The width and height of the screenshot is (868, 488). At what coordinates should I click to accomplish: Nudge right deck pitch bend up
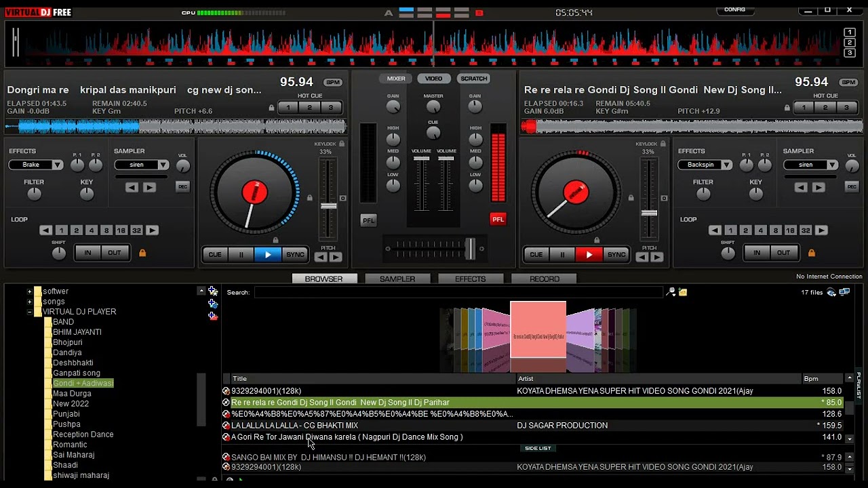click(656, 257)
